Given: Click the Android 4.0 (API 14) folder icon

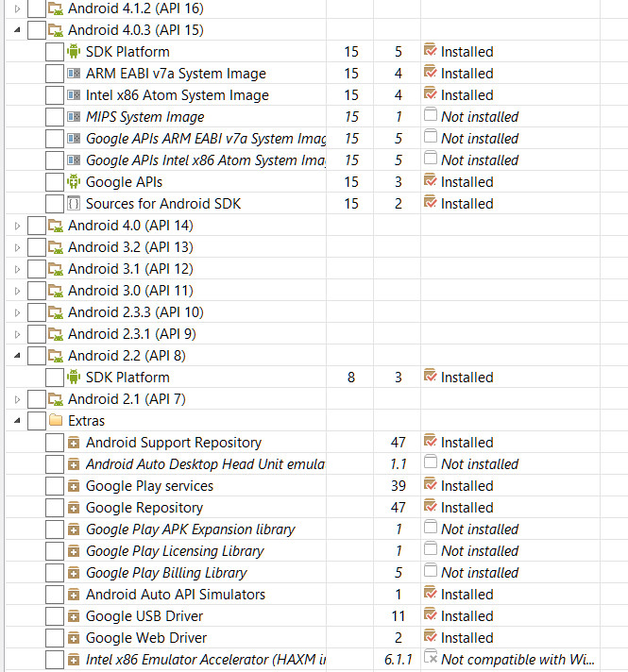Looking at the screenshot, I should 56,226.
